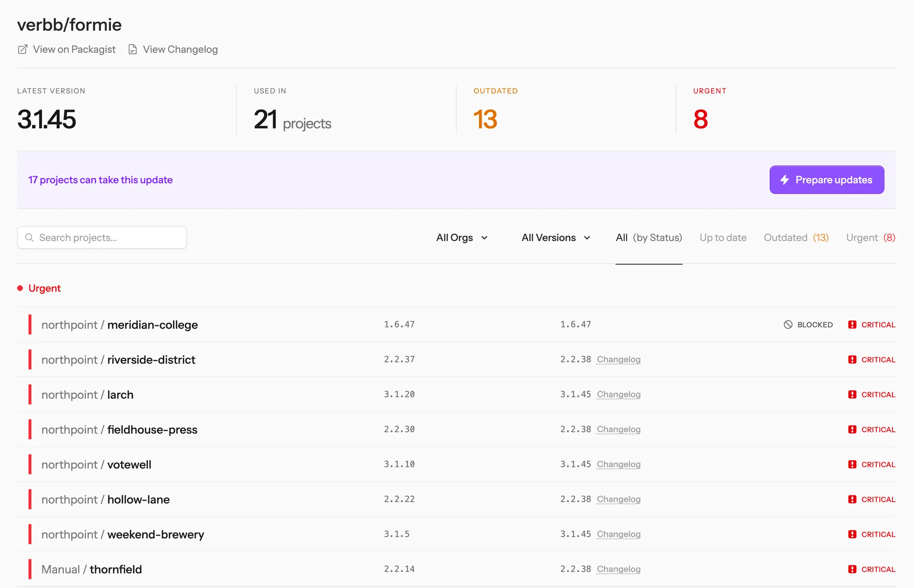Open the northpoint / meridian-college project
Screen dimensions: 913x588
point(120,325)
